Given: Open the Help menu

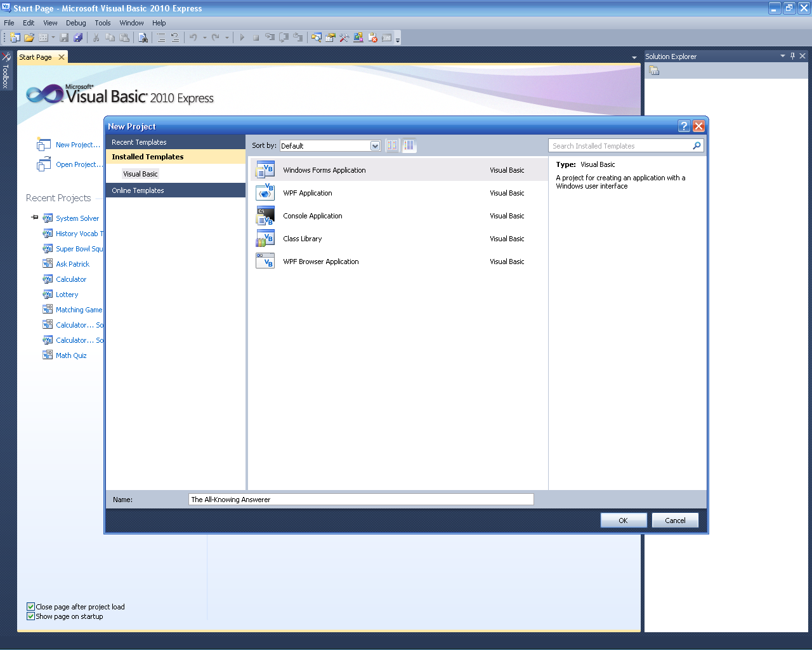Looking at the screenshot, I should coord(159,23).
